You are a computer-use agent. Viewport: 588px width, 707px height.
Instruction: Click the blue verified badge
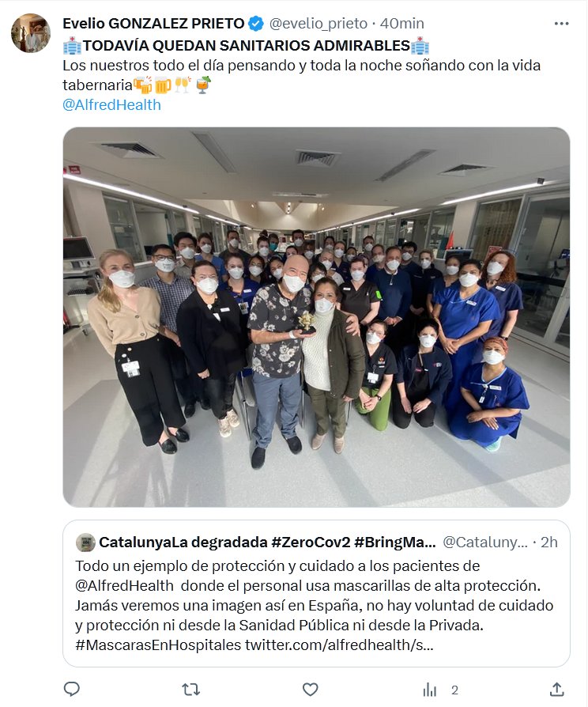click(x=256, y=24)
